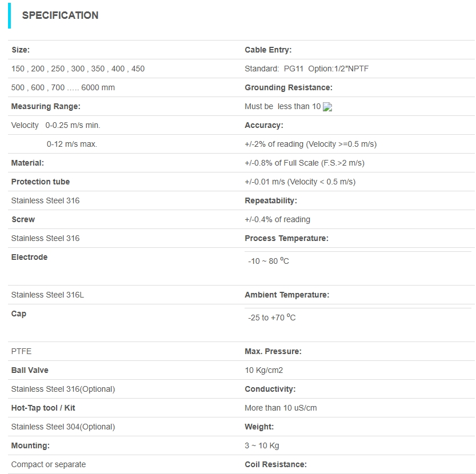Click the "Max. Pressure:" label
476x474 pixels.
[273, 351]
